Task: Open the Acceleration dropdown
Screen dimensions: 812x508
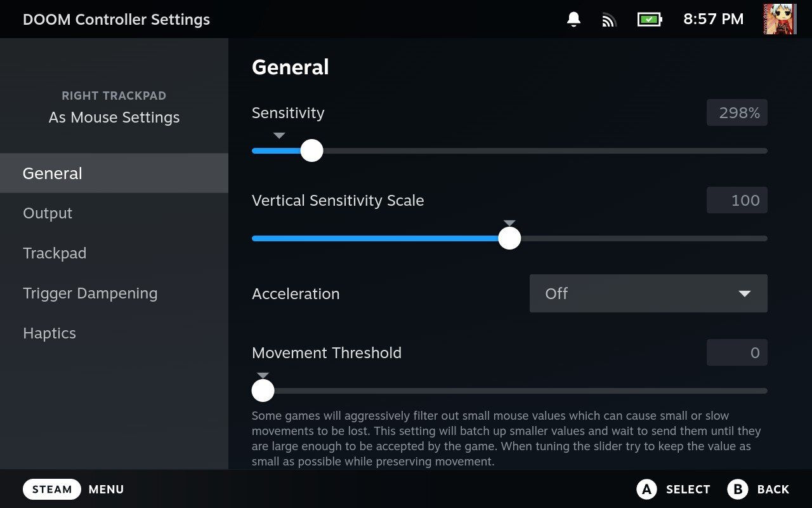Action: click(648, 293)
